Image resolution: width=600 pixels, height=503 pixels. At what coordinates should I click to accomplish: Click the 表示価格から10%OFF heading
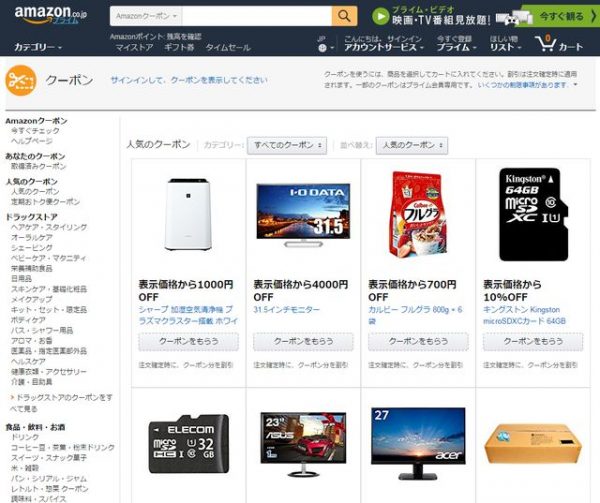pyautogui.click(x=512, y=291)
